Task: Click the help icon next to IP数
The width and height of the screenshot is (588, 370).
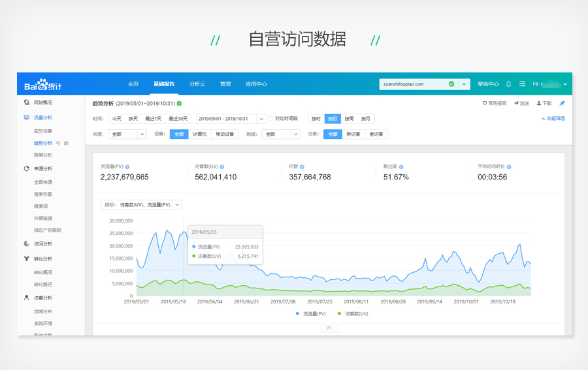Action: point(302,167)
